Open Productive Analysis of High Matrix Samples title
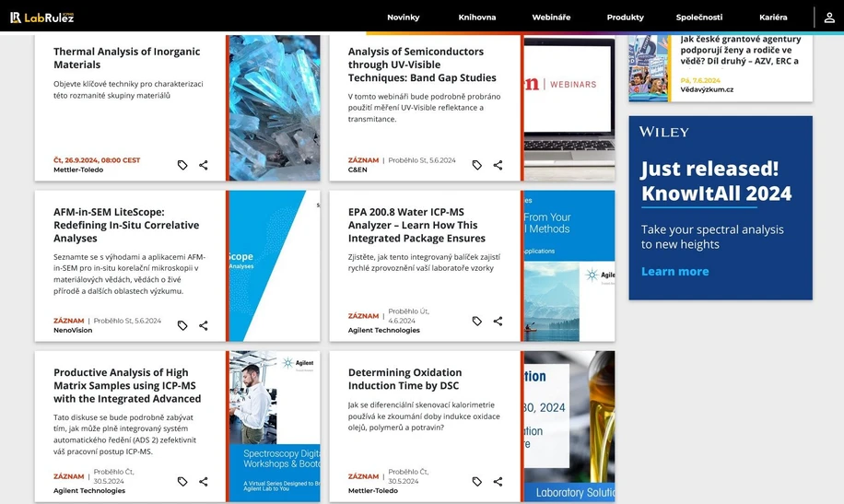Viewport: 844px width, 504px height. point(127,385)
